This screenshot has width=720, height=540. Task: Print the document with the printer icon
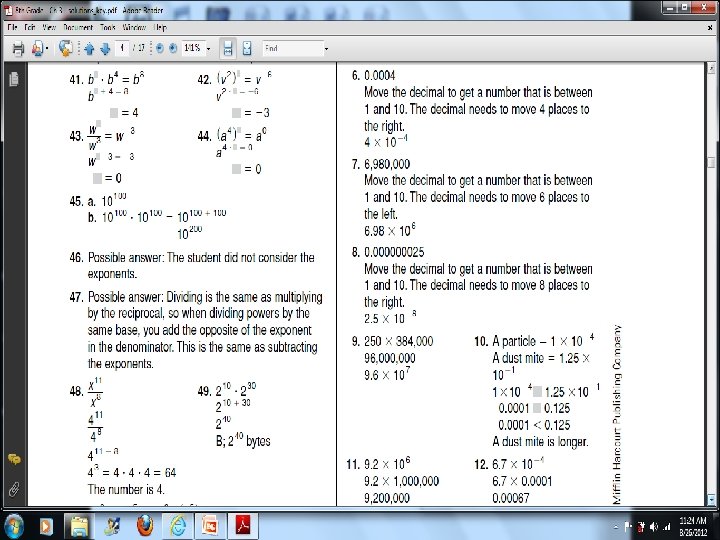tap(18, 48)
